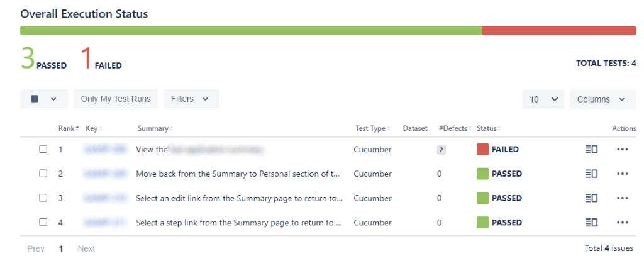Open summary link starting with Select an edit link

click(x=240, y=198)
